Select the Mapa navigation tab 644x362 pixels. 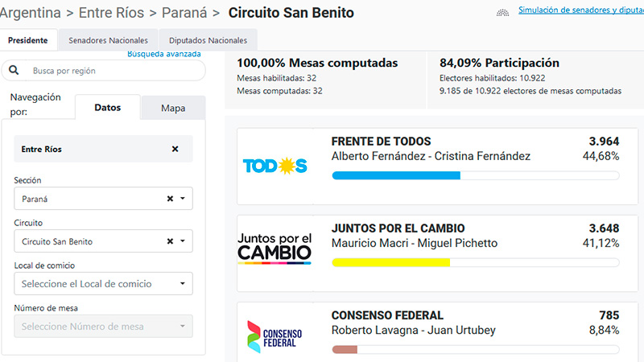coord(173,108)
